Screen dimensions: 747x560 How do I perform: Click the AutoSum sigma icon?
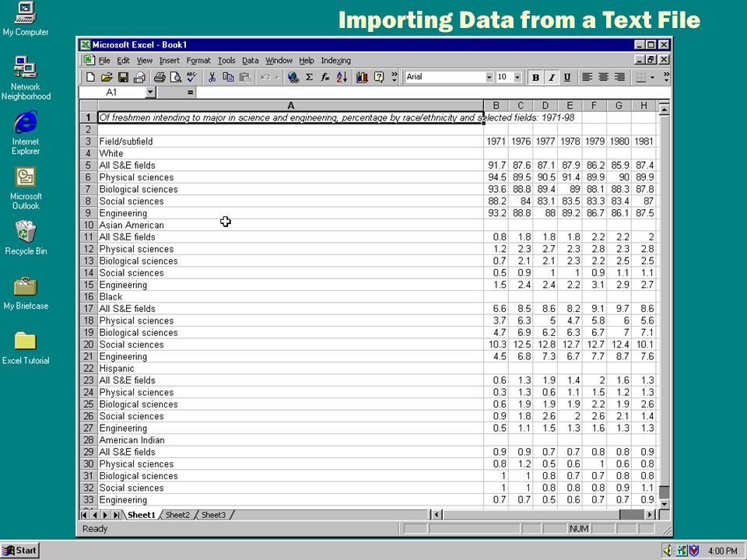(309, 77)
